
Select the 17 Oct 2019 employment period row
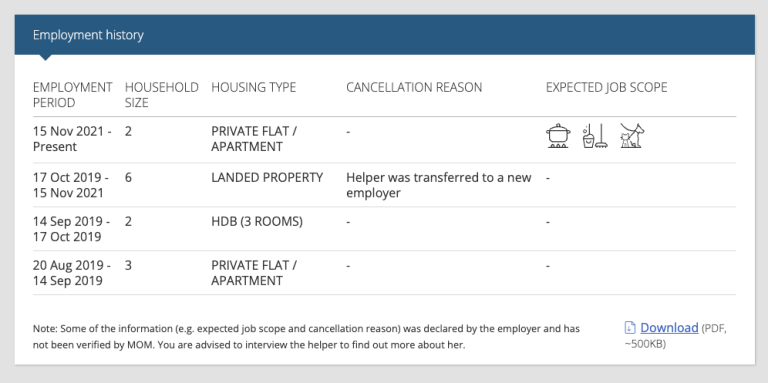(384, 185)
